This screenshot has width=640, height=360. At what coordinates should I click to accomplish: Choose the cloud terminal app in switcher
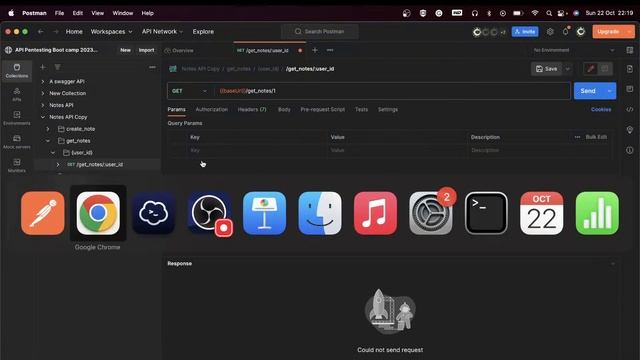(x=153, y=213)
